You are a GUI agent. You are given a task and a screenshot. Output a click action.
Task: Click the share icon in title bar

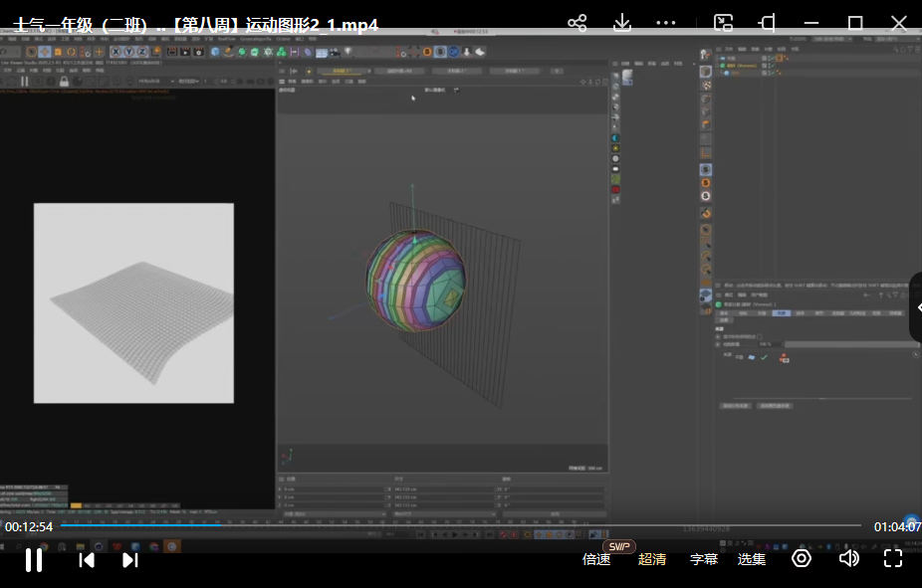576,23
